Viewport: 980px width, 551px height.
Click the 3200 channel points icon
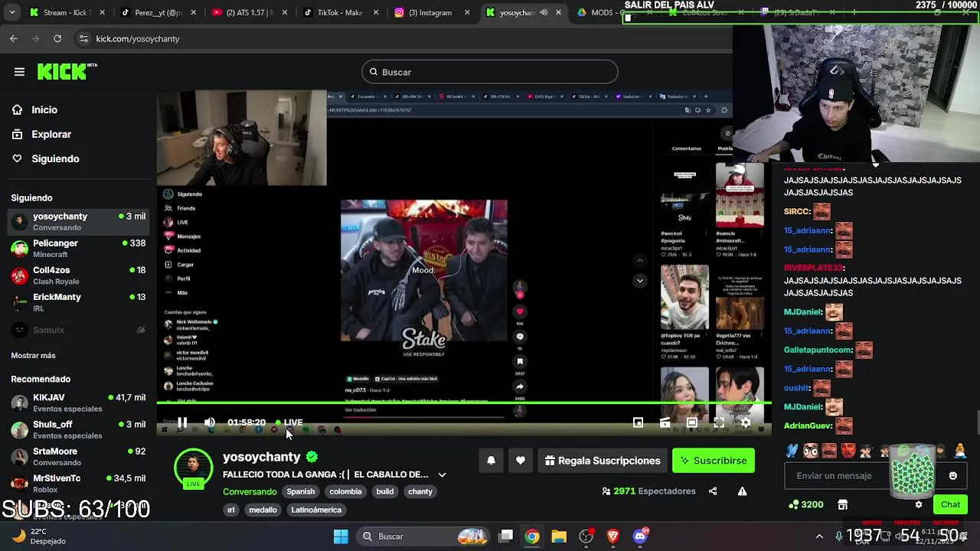pyautogui.click(x=793, y=504)
